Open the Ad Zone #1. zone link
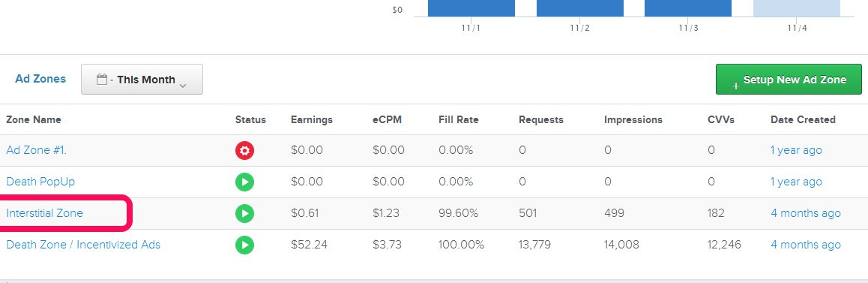This screenshot has height=283, width=868. pyautogui.click(x=37, y=150)
